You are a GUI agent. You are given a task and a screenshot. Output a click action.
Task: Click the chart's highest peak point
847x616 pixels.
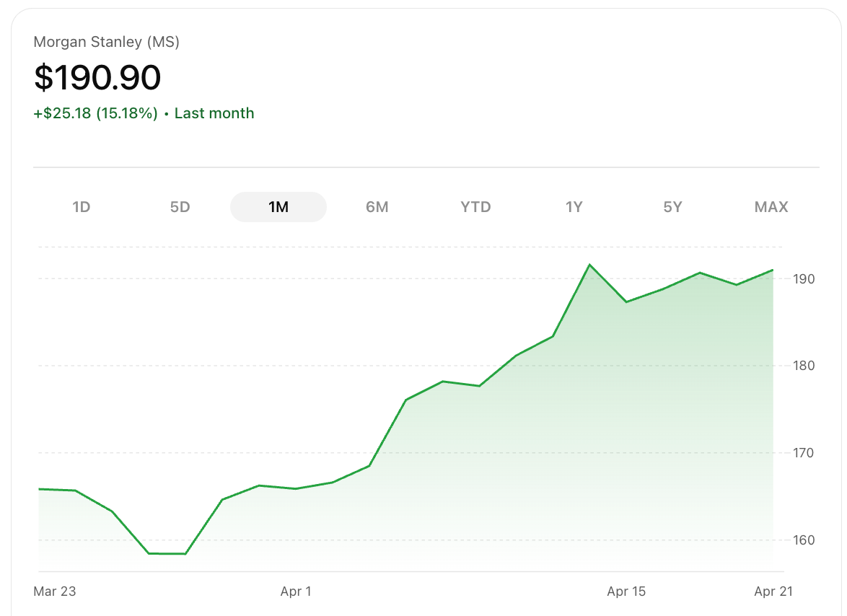pyautogui.click(x=589, y=265)
